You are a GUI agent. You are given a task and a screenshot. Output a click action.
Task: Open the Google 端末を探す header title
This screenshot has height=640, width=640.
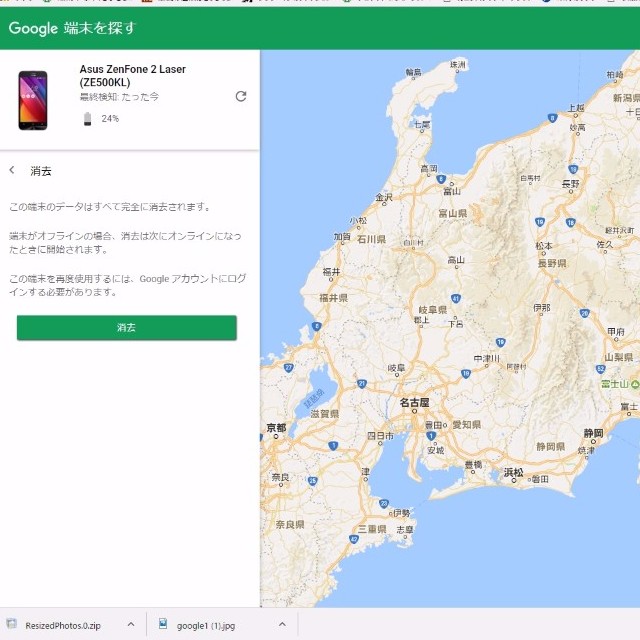(72, 28)
